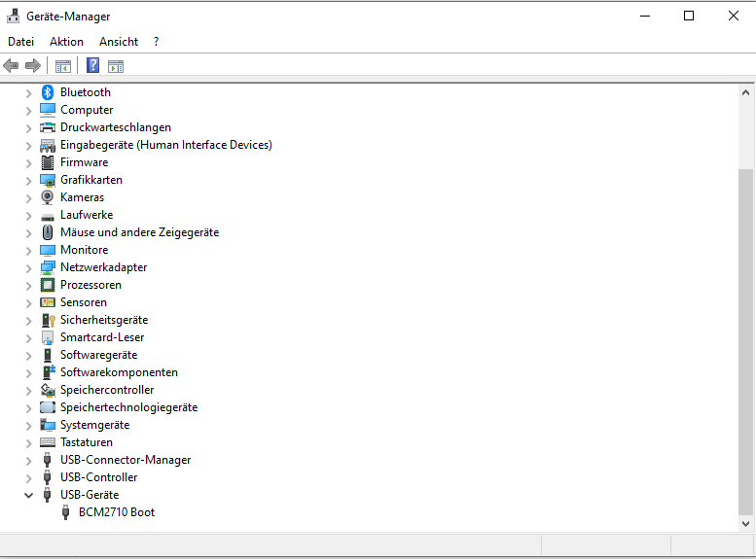Expand the Systemgeräte node
This screenshot has width=756, height=559.
(x=28, y=426)
